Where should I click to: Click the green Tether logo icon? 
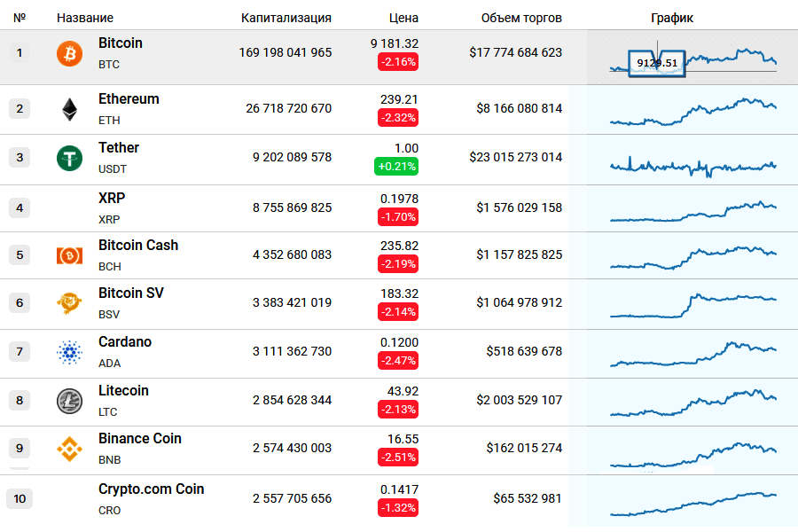point(69,158)
